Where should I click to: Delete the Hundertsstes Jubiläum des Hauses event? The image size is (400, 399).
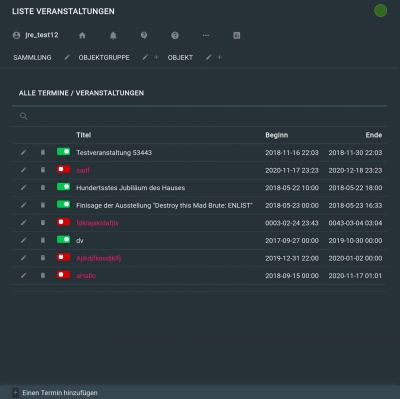pos(43,188)
